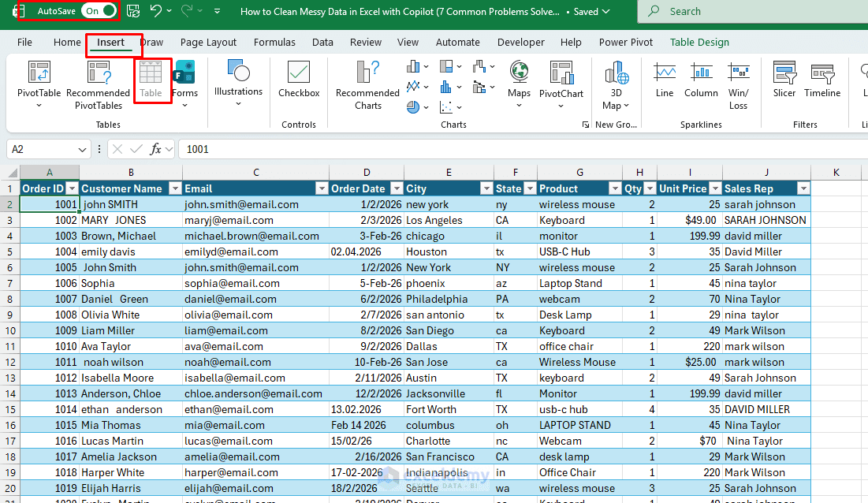Click the PivotChart icon
This screenshot has height=503, width=868.
point(561,73)
